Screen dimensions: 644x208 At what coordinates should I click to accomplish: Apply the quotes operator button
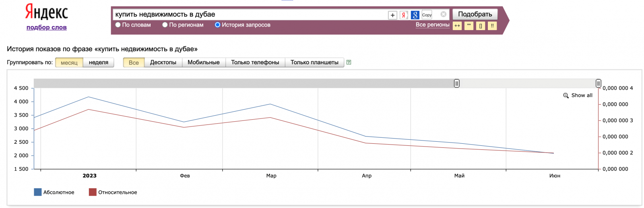tap(469, 26)
